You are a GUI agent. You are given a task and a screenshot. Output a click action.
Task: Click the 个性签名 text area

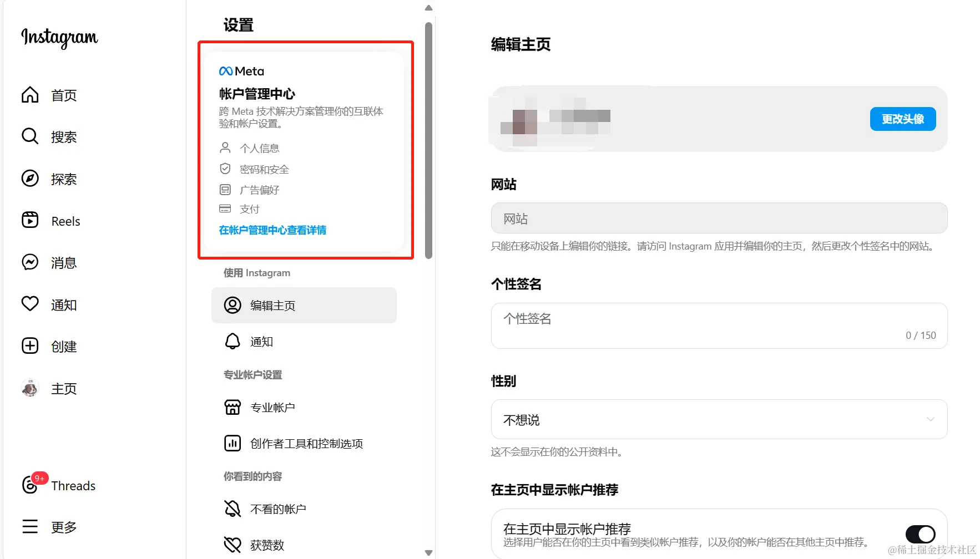719,326
